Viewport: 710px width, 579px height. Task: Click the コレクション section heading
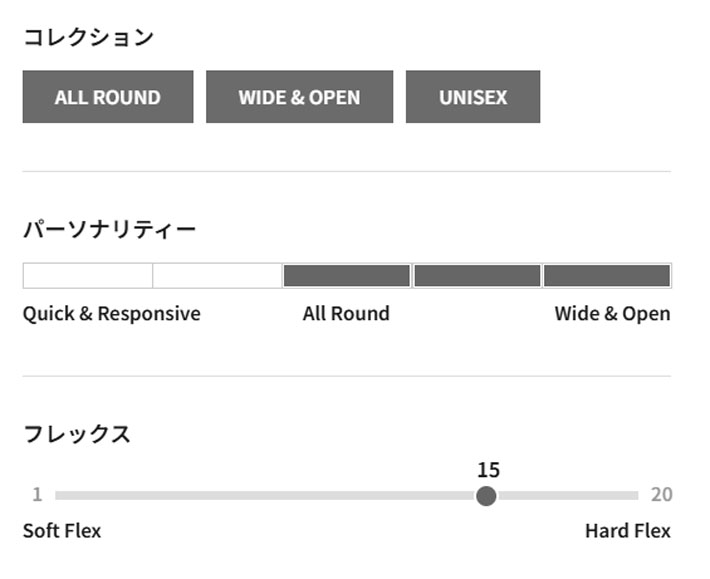point(88,37)
